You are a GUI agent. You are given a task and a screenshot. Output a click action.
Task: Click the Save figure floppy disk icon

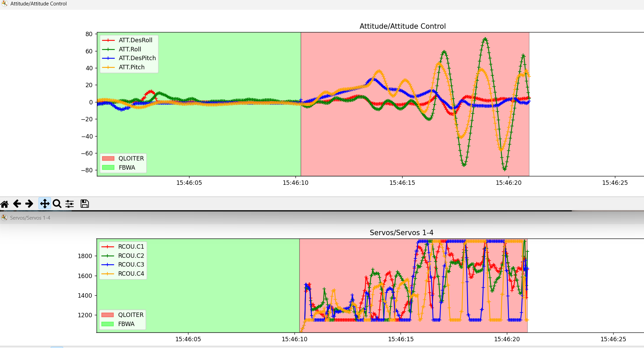click(84, 204)
